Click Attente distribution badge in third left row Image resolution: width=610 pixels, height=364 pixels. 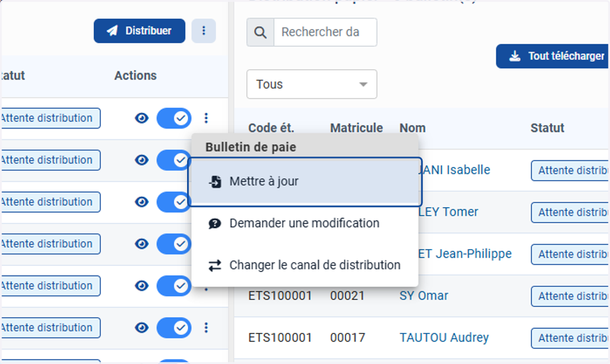tap(50, 202)
